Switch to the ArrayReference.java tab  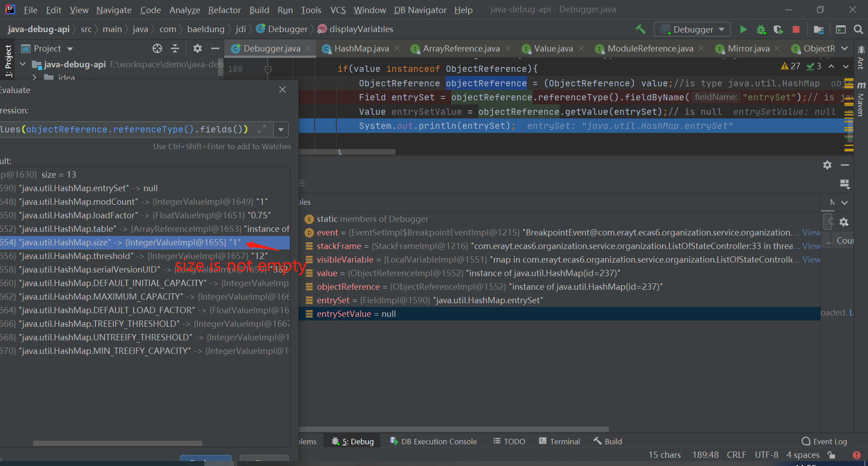tap(461, 48)
